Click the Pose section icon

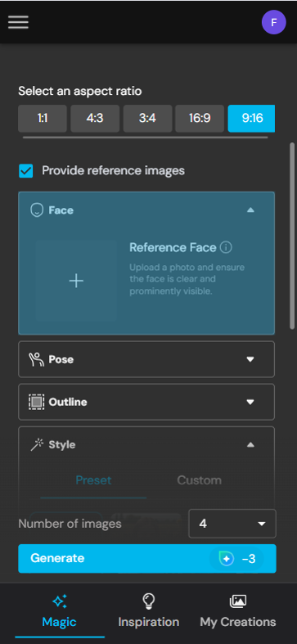click(x=36, y=359)
